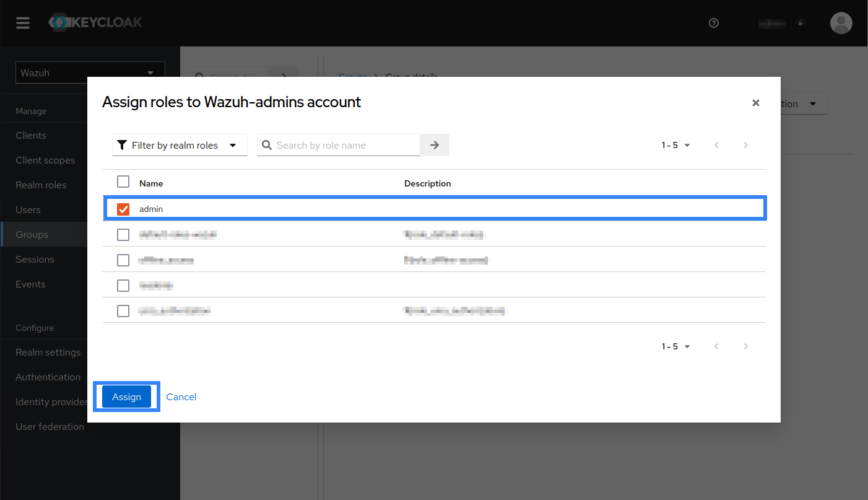Focus the Search by role name field

click(339, 145)
